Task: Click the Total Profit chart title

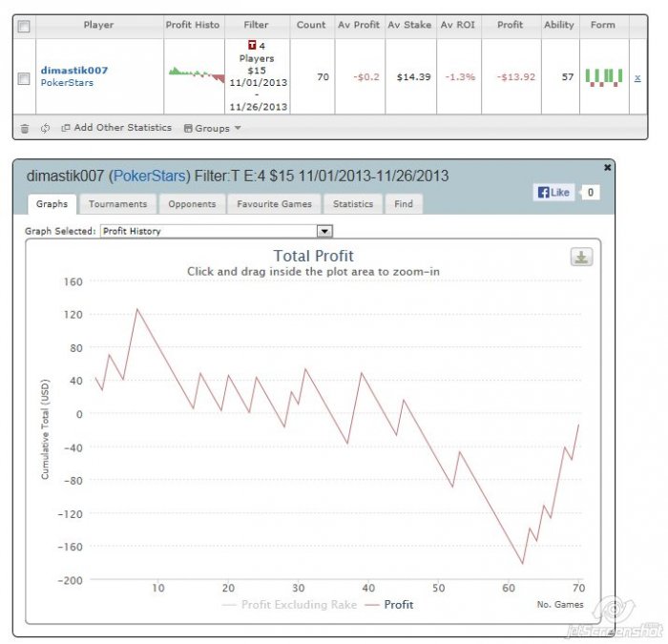Action: point(314,256)
